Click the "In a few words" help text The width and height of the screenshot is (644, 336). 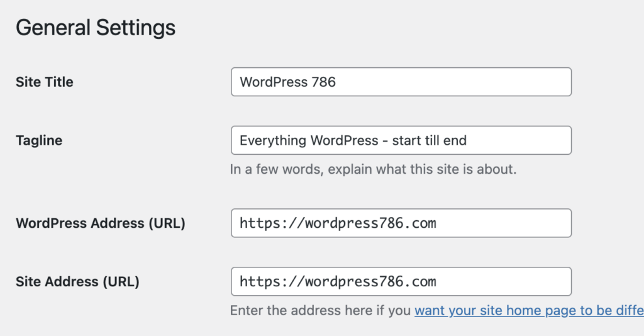tap(373, 169)
